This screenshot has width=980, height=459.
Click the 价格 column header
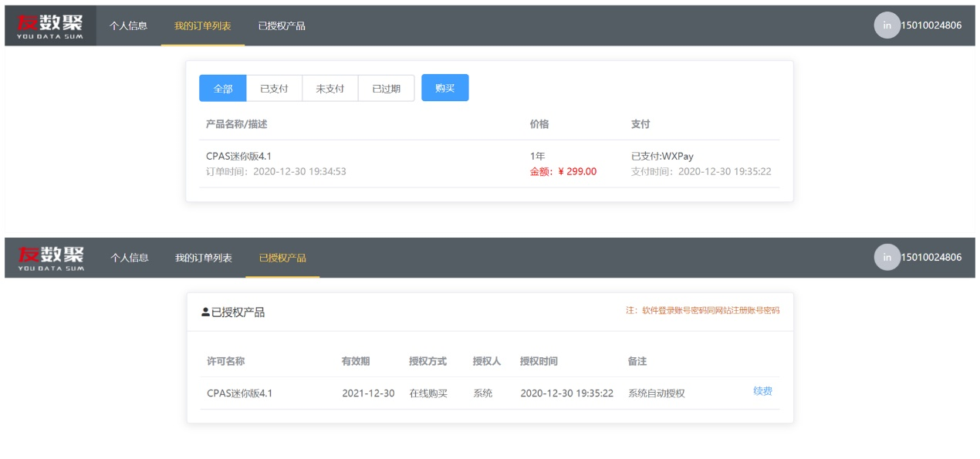pyautogui.click(x=539, y=124)
